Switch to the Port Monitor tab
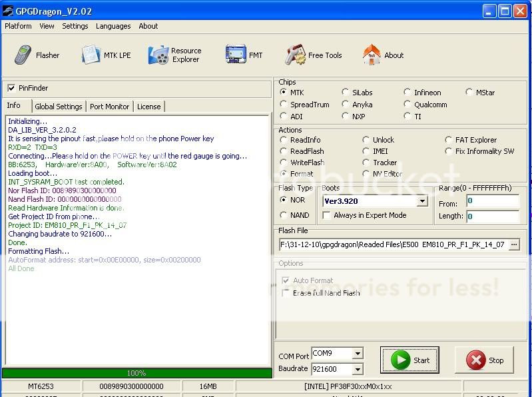The height and width of the screenshot is (397, 532). click(x=110, y=107)
